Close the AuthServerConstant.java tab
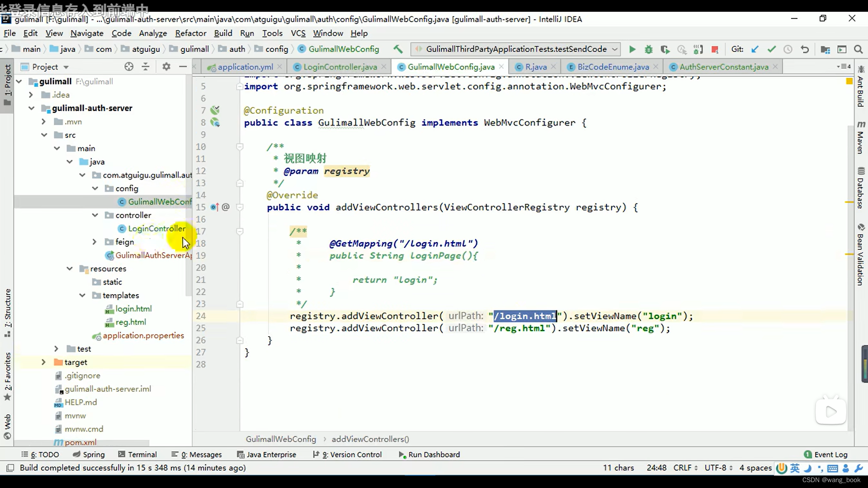The width and height of the screenshot is (868, 488). tap(775, 67)
